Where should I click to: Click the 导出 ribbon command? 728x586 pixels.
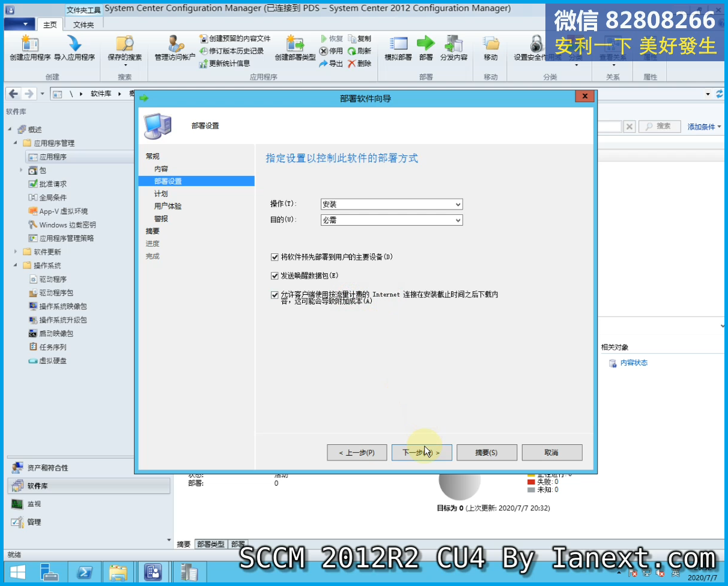332,63
